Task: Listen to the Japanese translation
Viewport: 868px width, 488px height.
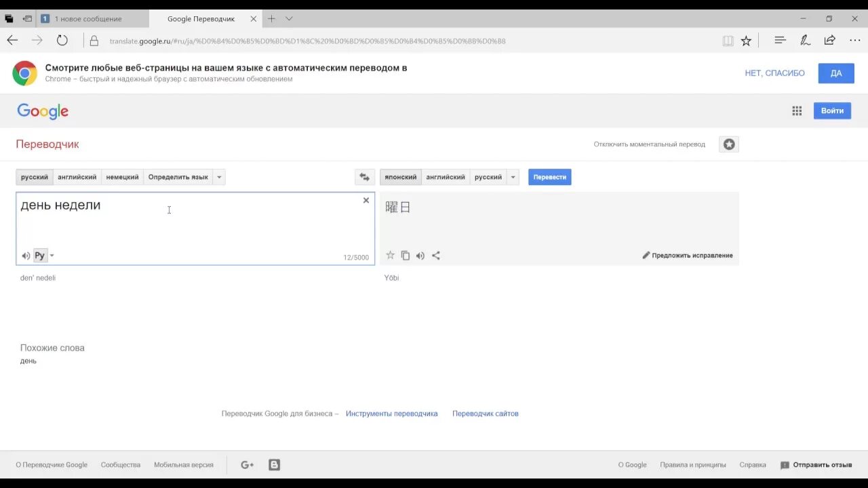Action: pyautogui.click(x=420, y=256)
